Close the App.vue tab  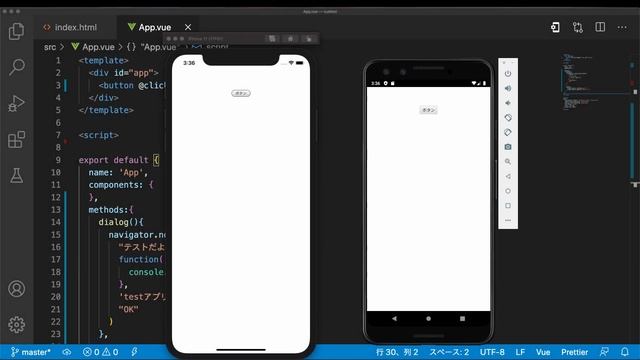click(x=188, y=27)
